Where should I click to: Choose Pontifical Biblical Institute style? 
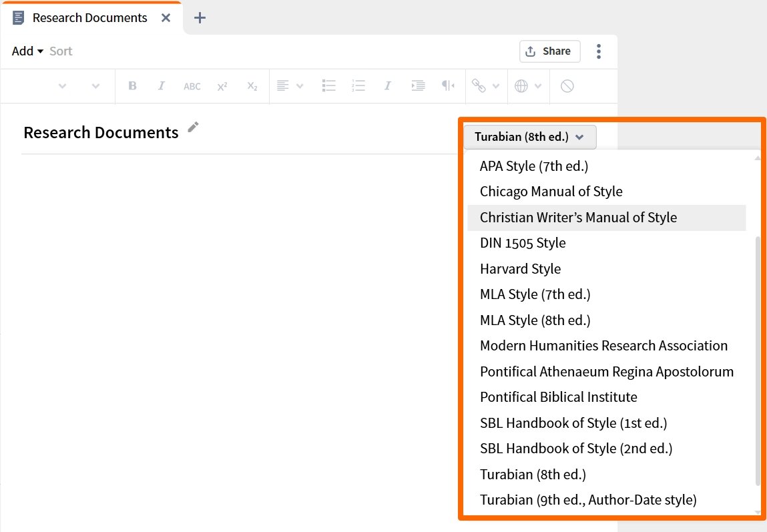[x=607, y=397]
